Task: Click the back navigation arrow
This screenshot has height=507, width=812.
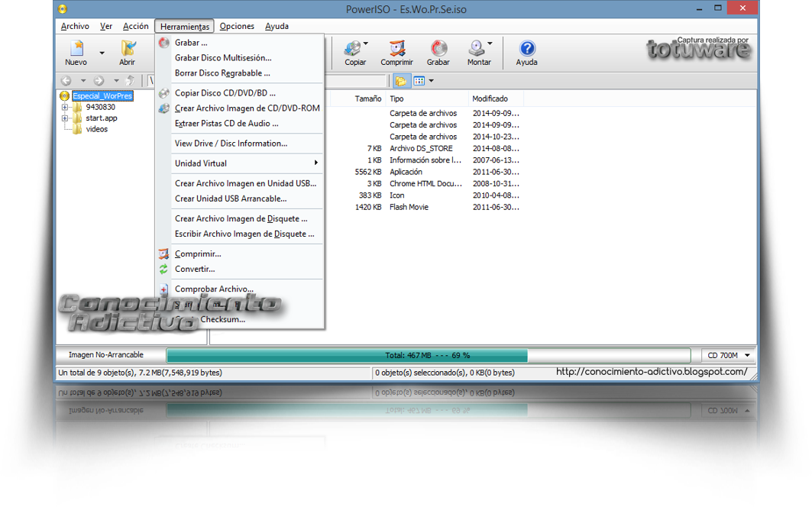Action: (x=66, y=81)
